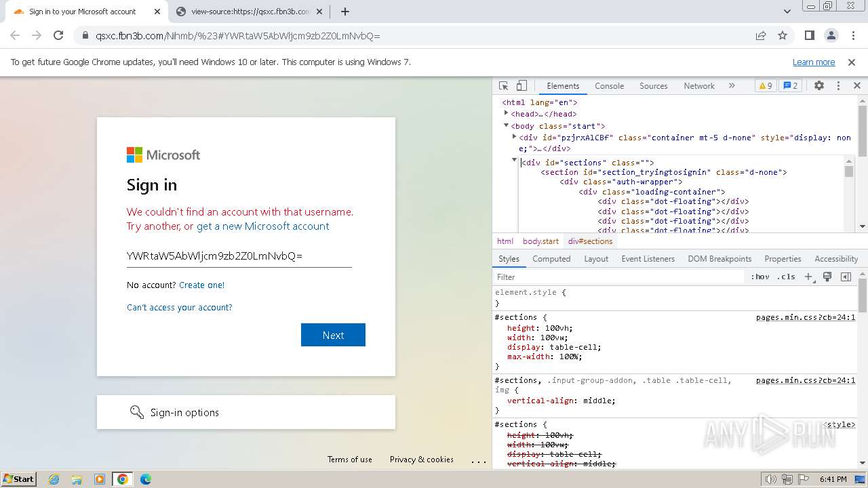This screenshot has width=868, height=488.
Task: Show more DevTools tabs via the double chevron
Action: pyautogui.click(x=732, y=86)
